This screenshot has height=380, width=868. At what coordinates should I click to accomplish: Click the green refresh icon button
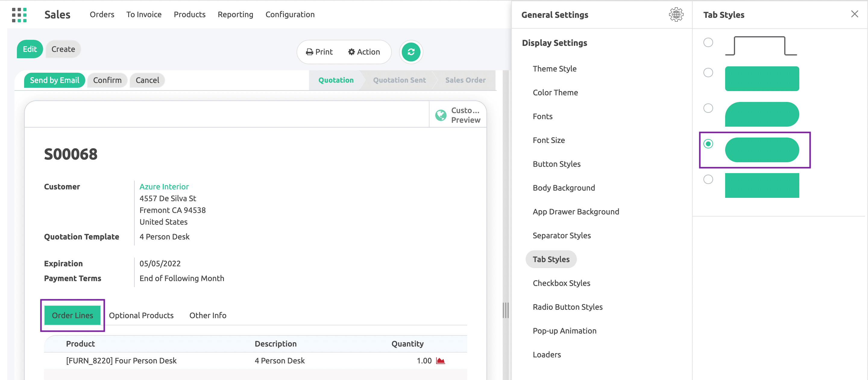[x=411, y=52]
